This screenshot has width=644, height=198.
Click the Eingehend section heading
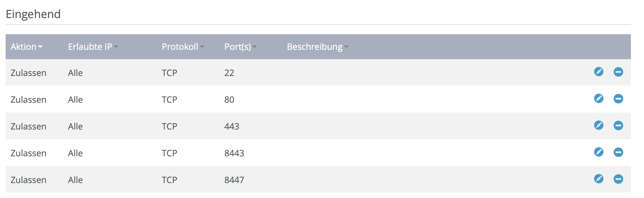pos(33,14)
